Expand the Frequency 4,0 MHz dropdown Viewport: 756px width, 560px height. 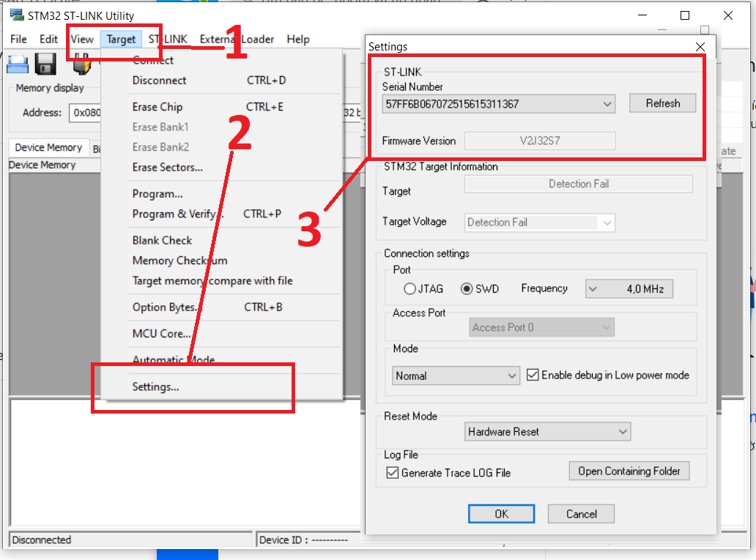(x=629, y=289)
